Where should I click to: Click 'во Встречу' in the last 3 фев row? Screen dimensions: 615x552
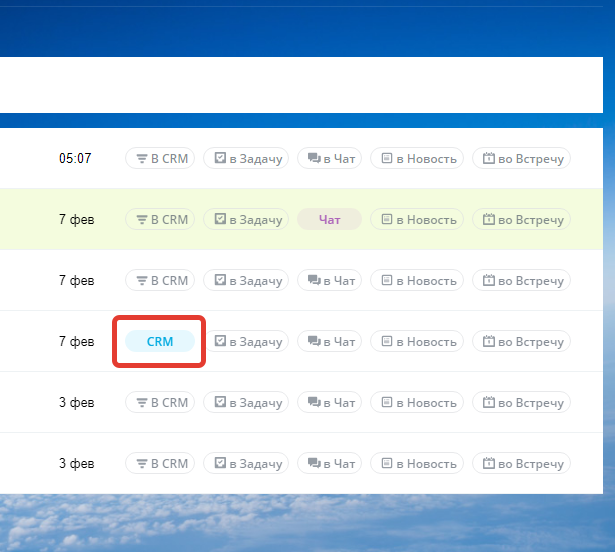(x=521, y=463)
